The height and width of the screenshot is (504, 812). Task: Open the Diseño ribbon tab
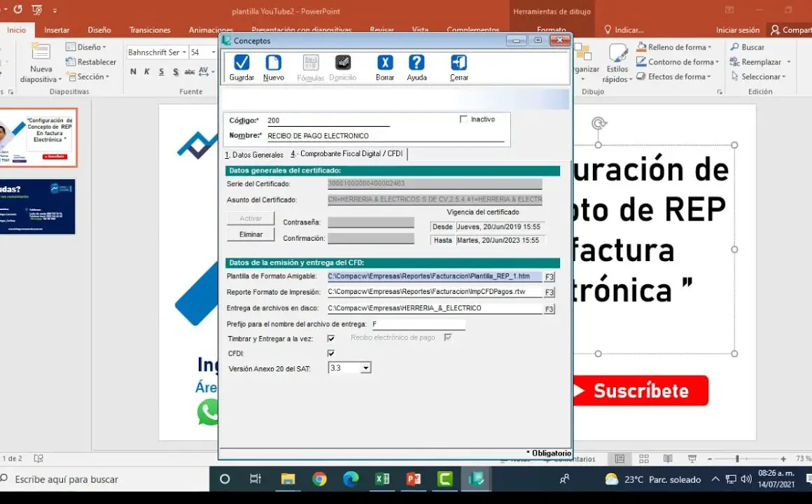coord(99,30)
